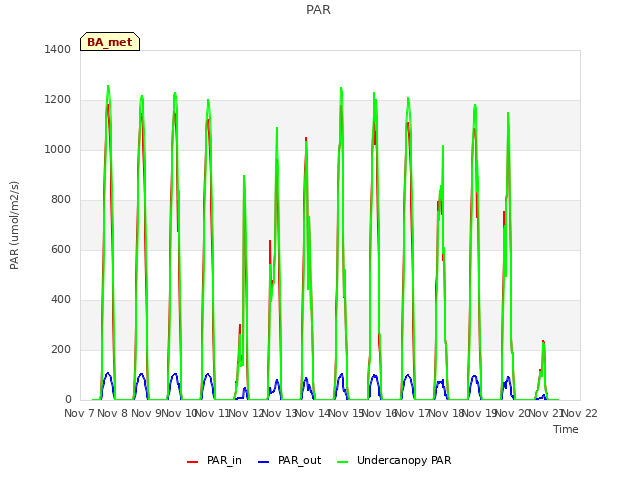Click the Nov 19 x-axis tick label

tap(480, 413)
